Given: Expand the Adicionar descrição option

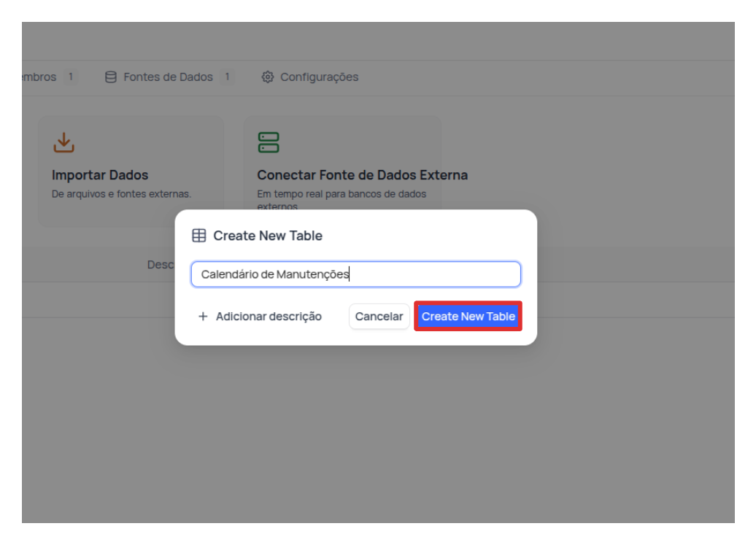Looking at the screenshot, I should 268,317.
